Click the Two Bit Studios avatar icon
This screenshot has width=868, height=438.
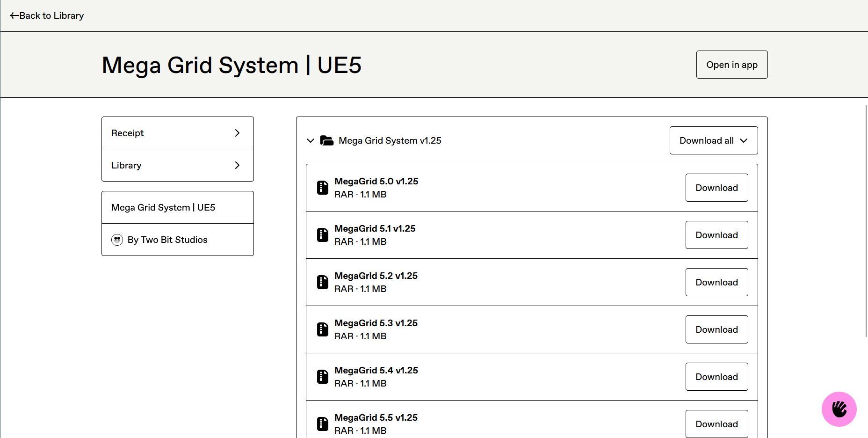[117, 240]
